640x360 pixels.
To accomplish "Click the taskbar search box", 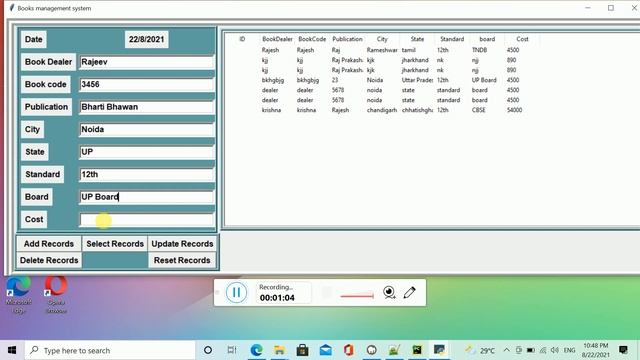I will pyautogui.click(x=110, y=350).
